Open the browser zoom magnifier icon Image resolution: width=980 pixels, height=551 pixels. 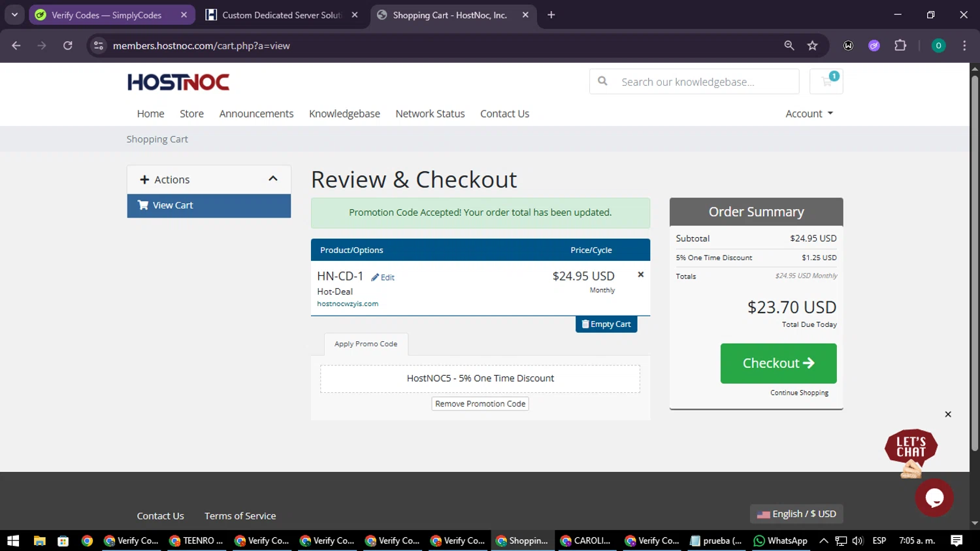click(789, 45)
